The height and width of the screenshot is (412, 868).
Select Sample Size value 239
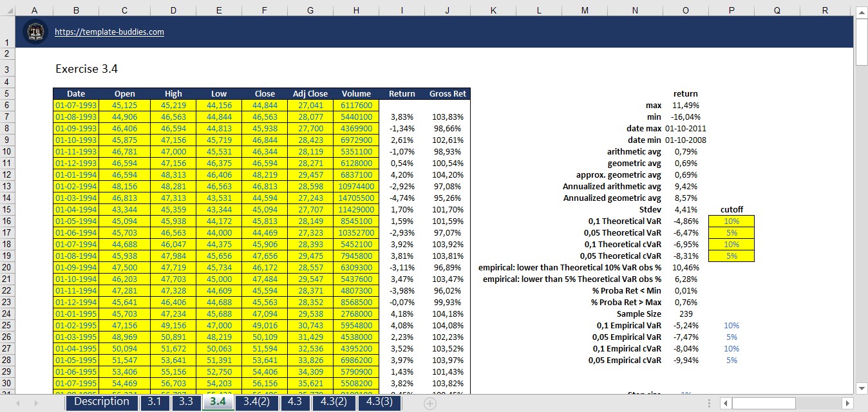click(x=685, y=314)
